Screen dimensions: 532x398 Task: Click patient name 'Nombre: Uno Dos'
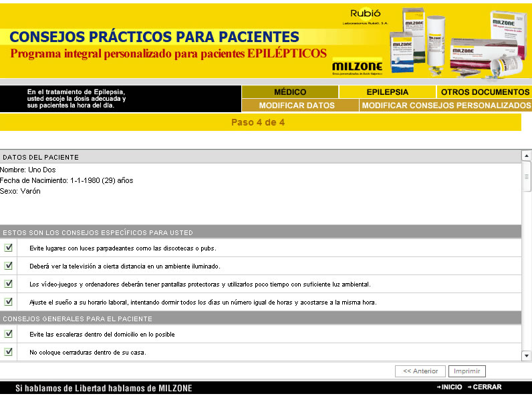pyautogui.click(x=28, y=170)
